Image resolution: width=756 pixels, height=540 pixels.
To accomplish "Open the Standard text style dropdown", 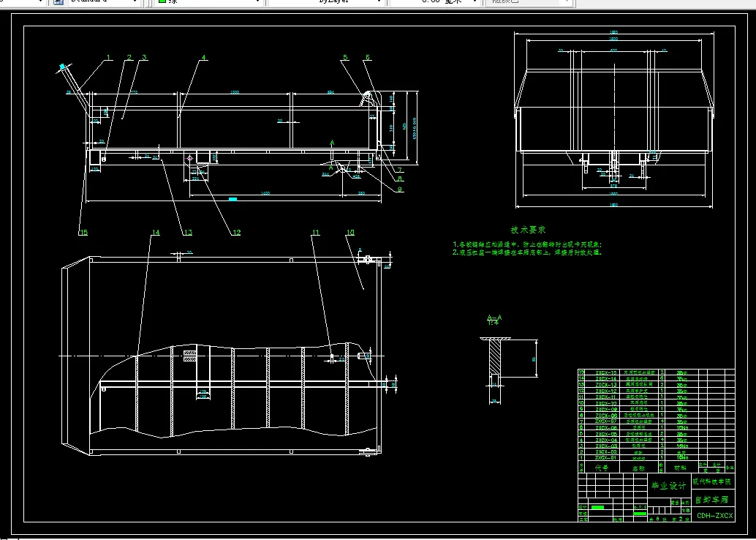I will tap(104, 2).
